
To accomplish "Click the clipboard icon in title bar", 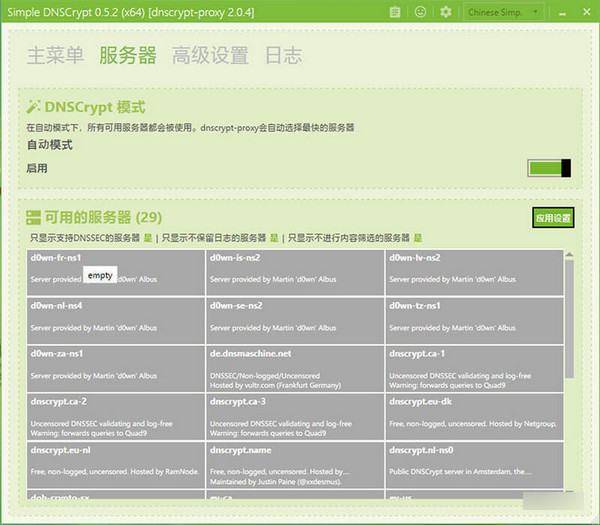I will (396, 12).
